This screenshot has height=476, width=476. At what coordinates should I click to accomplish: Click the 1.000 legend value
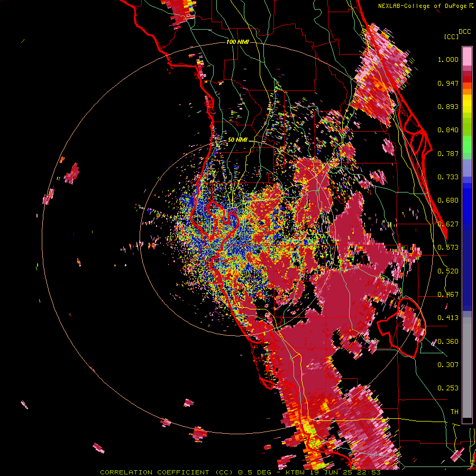(x=448, y=59)
